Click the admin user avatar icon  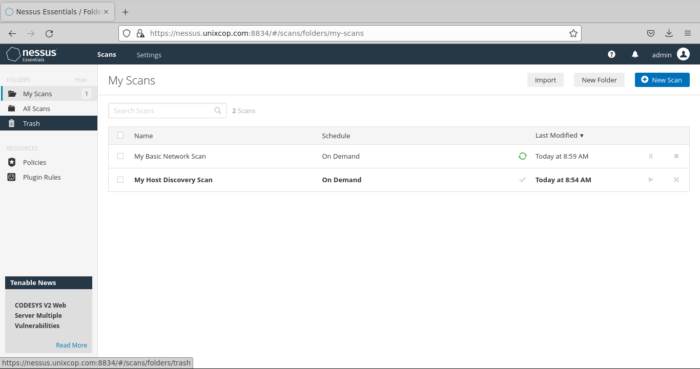[x=683, y=54]
